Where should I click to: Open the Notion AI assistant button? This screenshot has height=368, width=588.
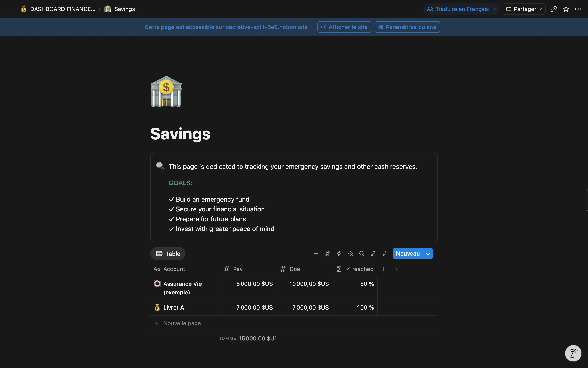click(573, 353)
